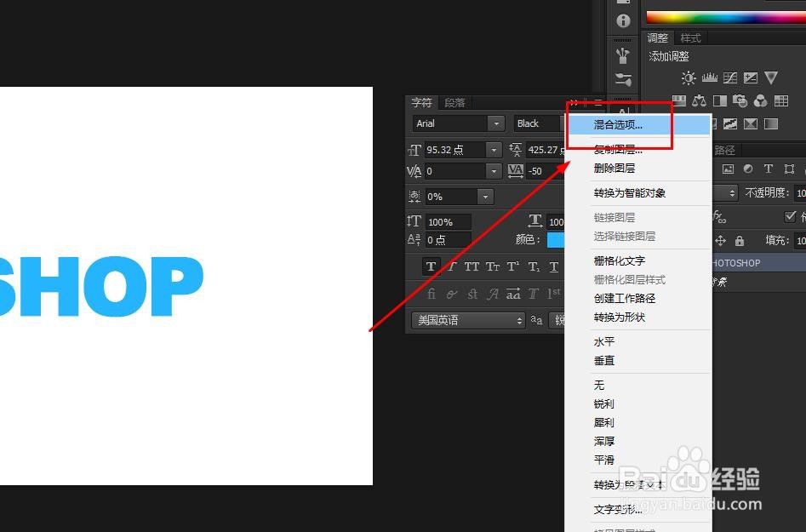This screenshot has width=806, height=532.
Task: Filter layers by the Type layer icon
Action: click(769, 169)
